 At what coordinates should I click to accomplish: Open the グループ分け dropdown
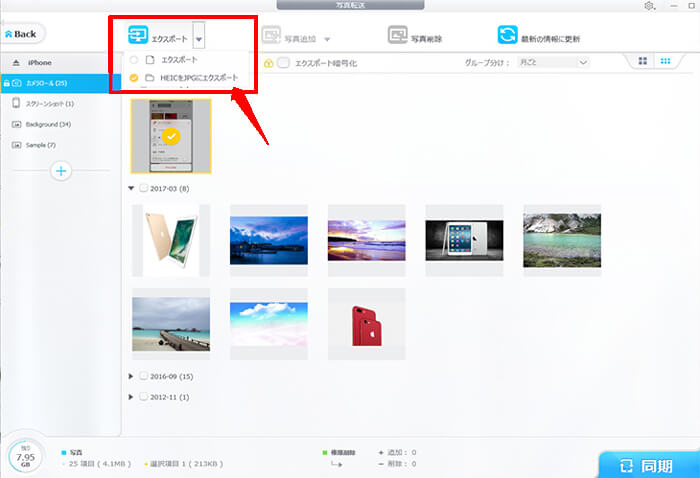(x=553, y=63)
